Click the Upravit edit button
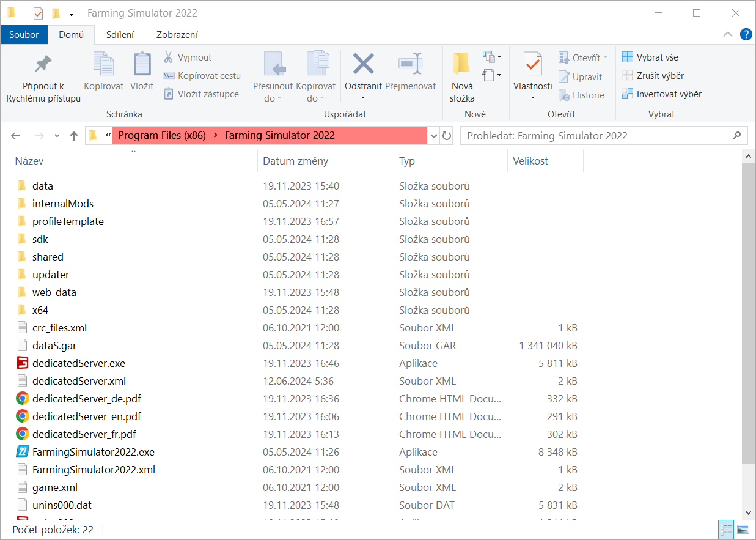The width and height of the screenshot is (756, 540). click(581, 77)
